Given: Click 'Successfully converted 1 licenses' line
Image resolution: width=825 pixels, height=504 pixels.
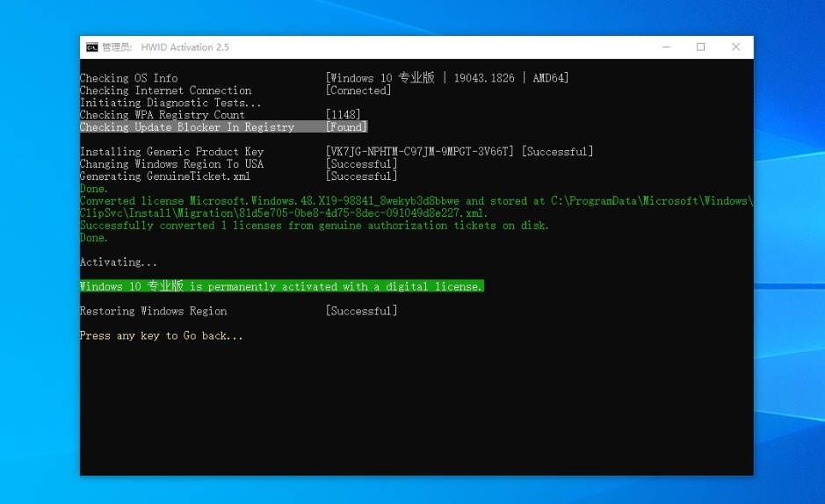Looking at the screenshot, I should tap(315, 226).
